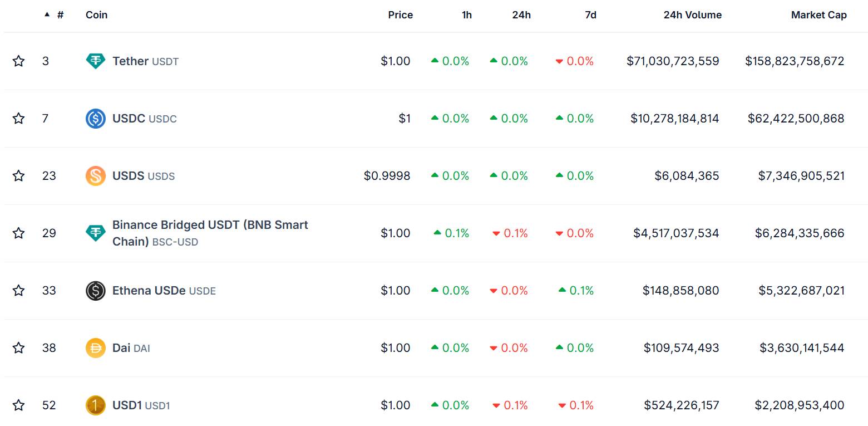Image resolution: width=868 pixels, height=426 pixels.
Task: Click the yellow Dai coin logo
Action: (x=96, y=348)
